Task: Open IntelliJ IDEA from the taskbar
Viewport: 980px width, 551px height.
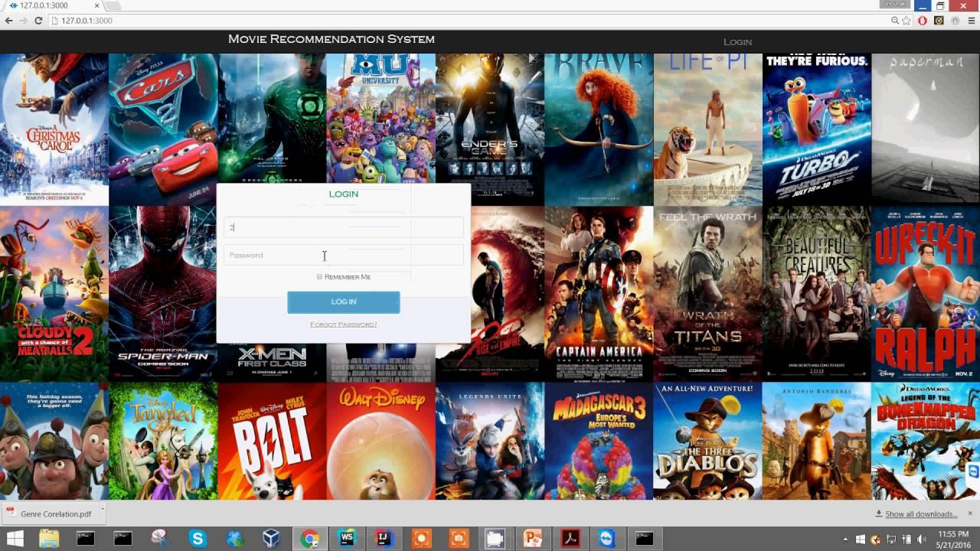Action: (384, 539)
